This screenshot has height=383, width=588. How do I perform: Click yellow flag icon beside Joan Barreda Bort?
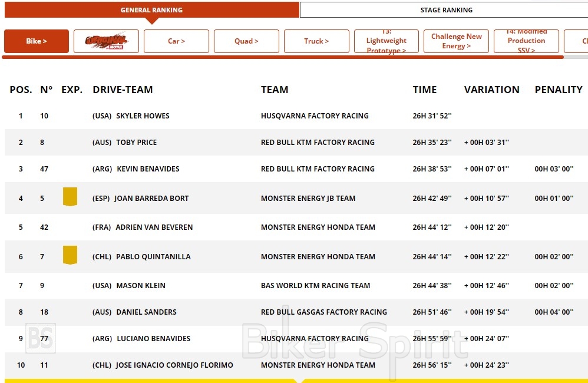(70, 197)
